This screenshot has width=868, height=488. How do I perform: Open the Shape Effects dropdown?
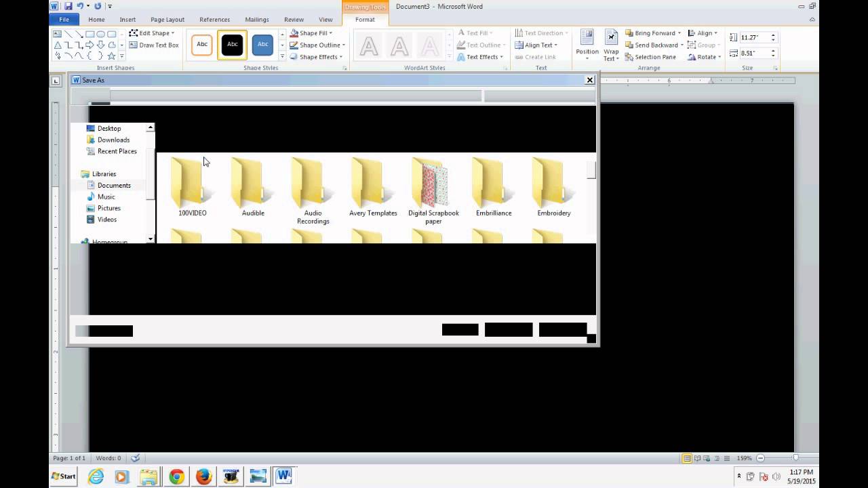(316, 57)
